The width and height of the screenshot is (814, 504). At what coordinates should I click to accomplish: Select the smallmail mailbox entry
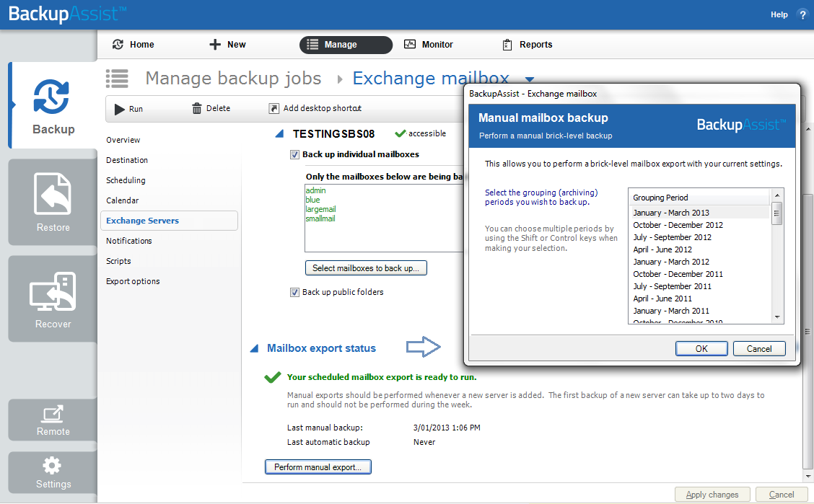320,218
